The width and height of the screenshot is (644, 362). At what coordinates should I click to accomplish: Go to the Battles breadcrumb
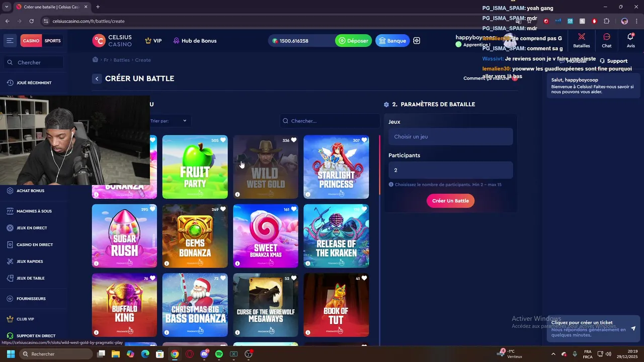[x=122, y=60]
